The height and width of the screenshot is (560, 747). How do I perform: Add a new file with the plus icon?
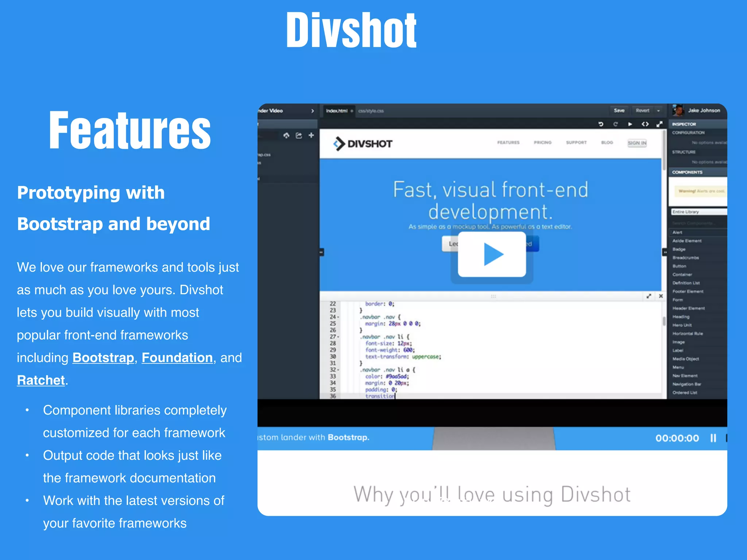[x=311, y=135]
